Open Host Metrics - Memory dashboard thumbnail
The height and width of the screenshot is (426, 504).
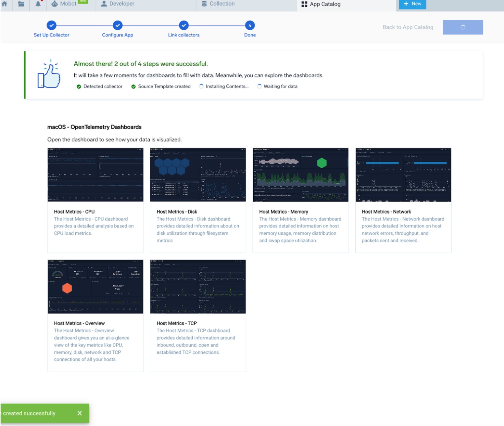coord(301,175)
